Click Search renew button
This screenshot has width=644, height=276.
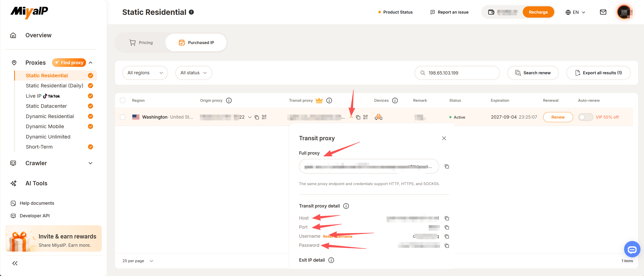pos(533,73)
